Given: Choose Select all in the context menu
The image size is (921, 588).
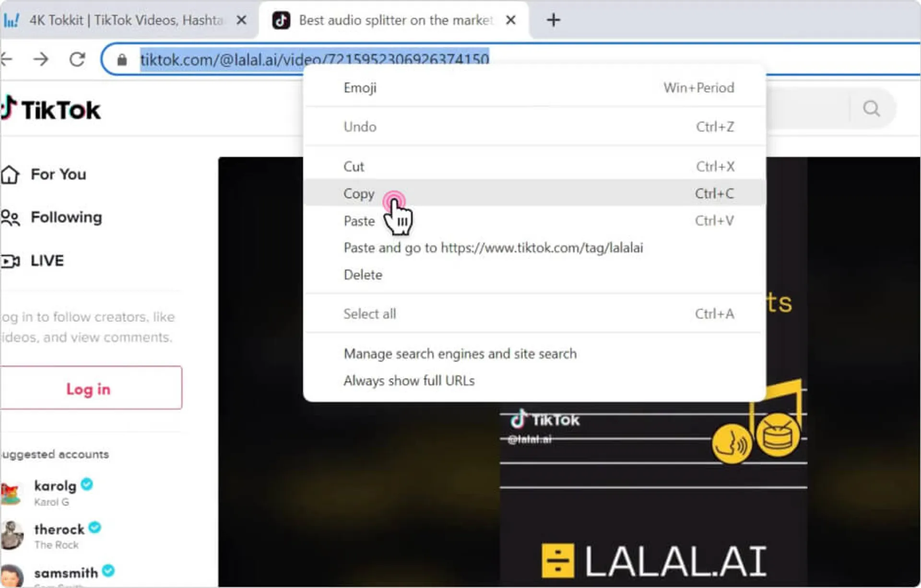Looking at the screenshot, I should [x=369, y=314].
